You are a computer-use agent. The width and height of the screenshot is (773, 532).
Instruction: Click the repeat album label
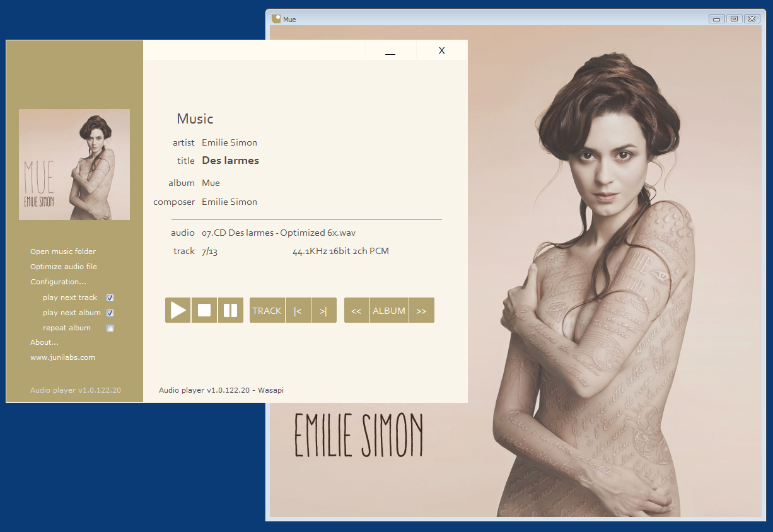click(67, 328)
